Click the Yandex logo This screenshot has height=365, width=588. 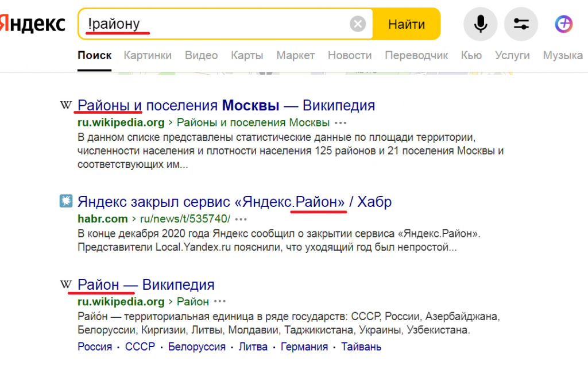click(33, 24)
